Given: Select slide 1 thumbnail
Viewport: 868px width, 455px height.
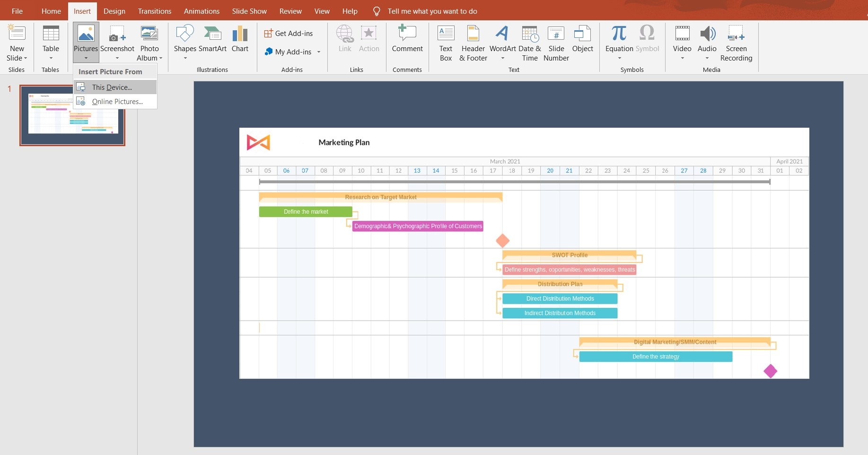Looking at the screenshot, I should [x=72, y=115].
